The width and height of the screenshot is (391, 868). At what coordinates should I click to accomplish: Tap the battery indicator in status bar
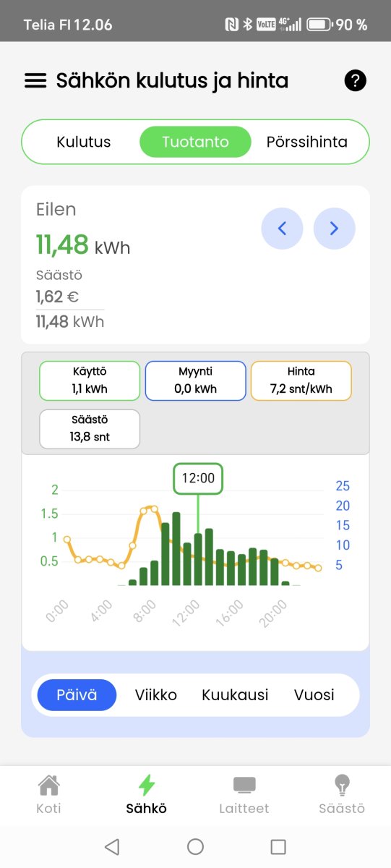pos(319,25)
